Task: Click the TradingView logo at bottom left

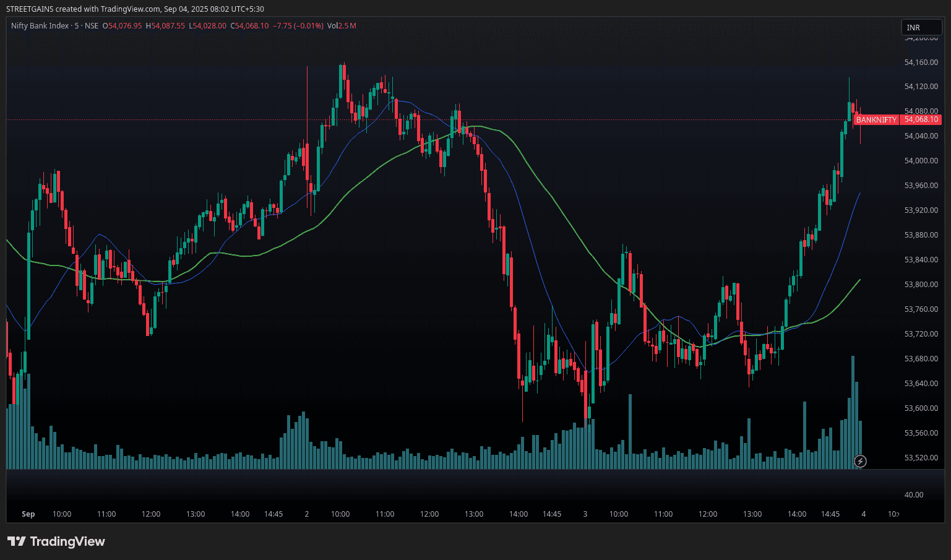Action: (57, 541)
